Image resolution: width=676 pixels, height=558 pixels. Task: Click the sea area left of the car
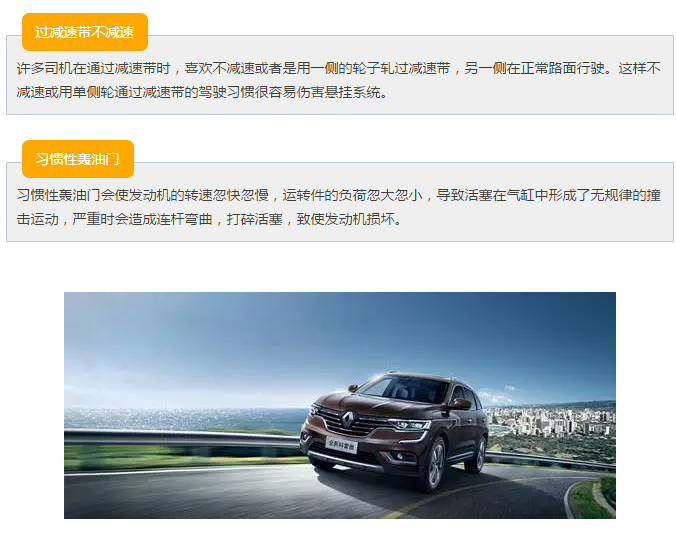[x=183, y=418]
